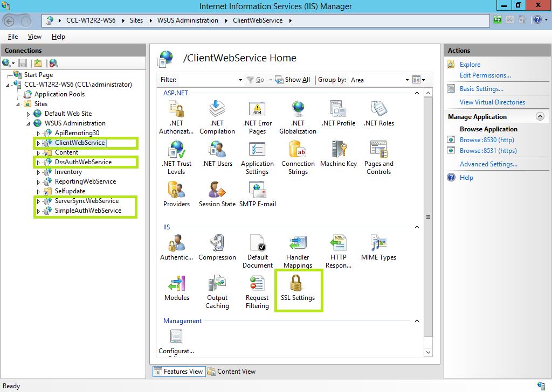Screen dimensions: 552x392
Task: Click the Explore action link
Action: pos(470,64)
